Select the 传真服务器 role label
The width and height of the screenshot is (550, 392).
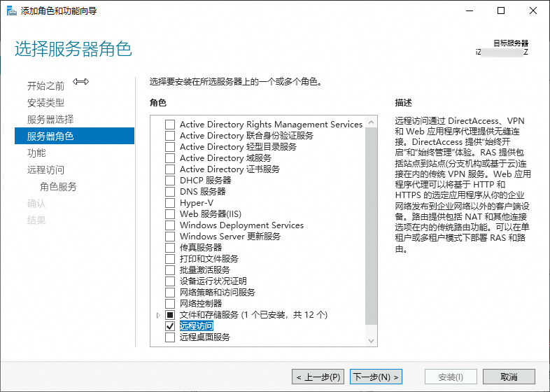(201, 248)
